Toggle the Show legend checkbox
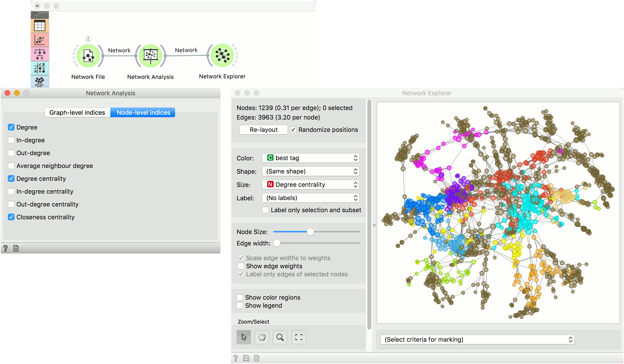The image size is (624, 364). 240,305
